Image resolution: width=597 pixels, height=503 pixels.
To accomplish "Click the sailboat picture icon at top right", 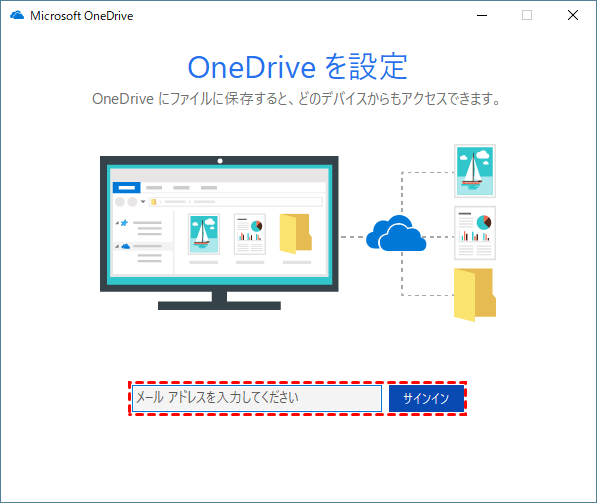I will 475,171.
